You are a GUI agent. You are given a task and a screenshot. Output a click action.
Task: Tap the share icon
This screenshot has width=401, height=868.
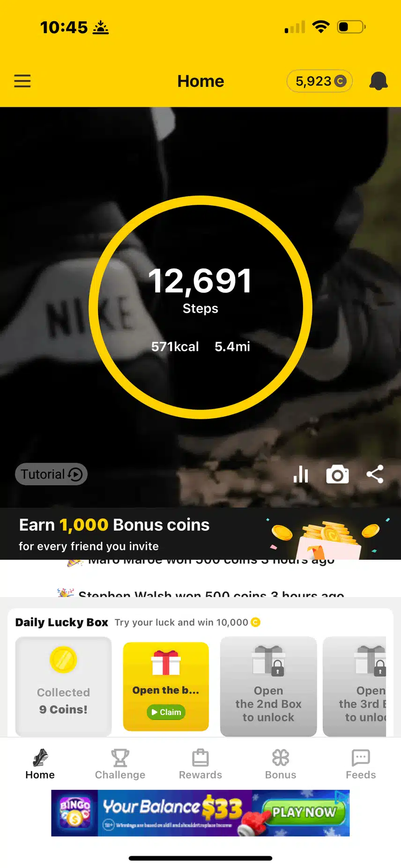375,474
